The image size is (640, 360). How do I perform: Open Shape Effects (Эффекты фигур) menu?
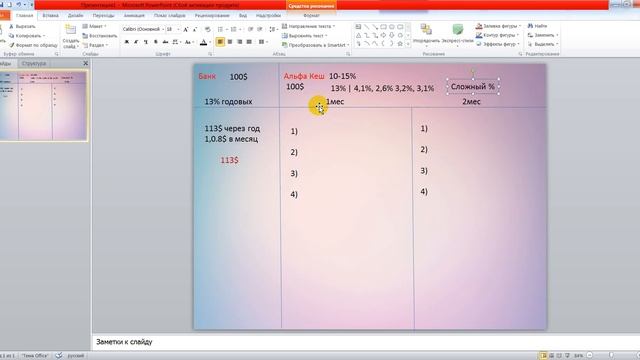click(x=498, y=44)
